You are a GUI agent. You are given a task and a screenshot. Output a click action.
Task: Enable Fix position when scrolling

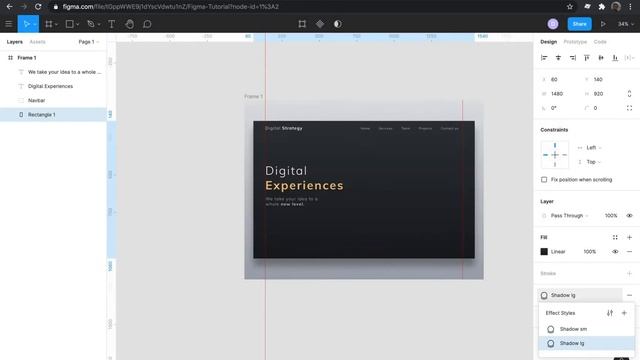click(x=544, y=180)
